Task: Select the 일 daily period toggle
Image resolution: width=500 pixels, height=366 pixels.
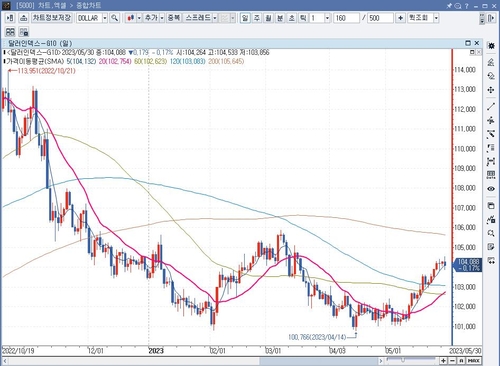Action: pyautogui.click(x=245, y=18)
